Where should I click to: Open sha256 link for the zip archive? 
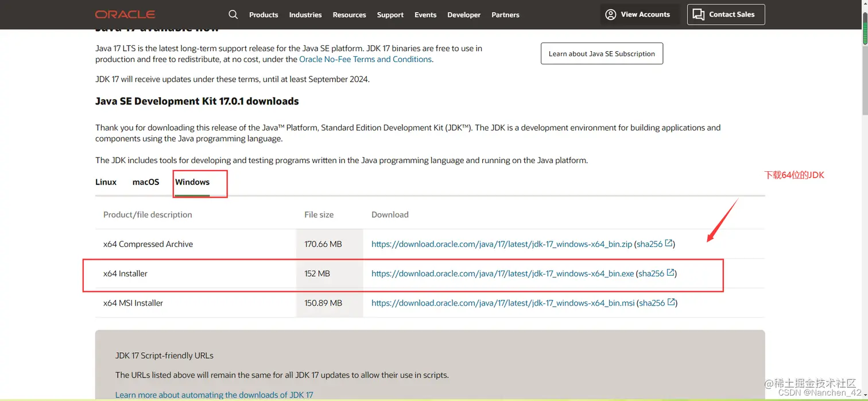click(x=649, y=244)
